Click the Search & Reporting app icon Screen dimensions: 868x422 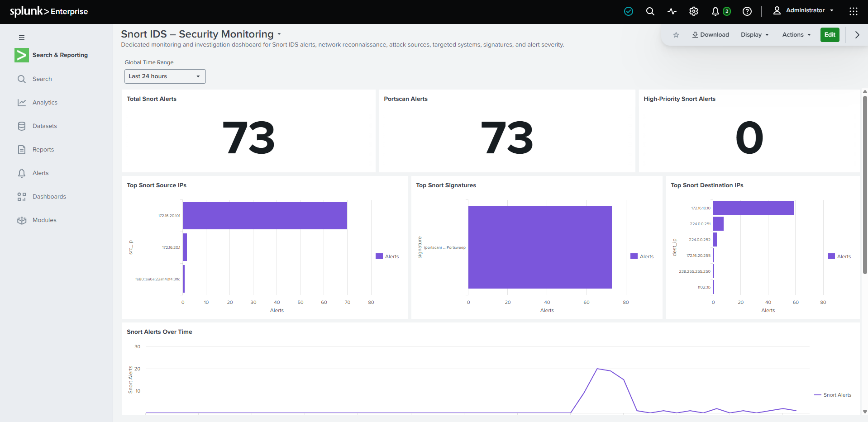tap(22, 55)
